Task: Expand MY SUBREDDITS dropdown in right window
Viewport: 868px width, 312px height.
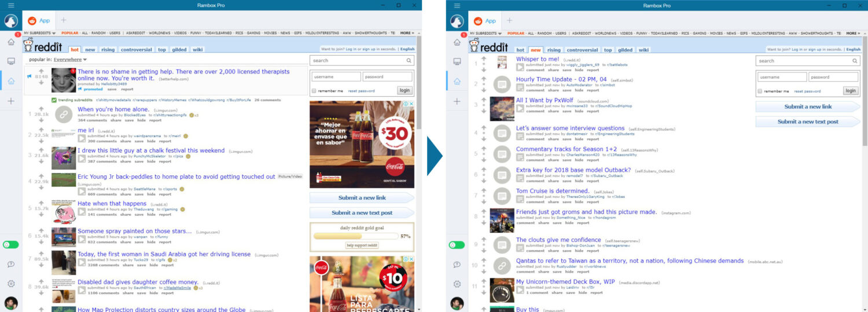Action: click(x=486, y=34)
